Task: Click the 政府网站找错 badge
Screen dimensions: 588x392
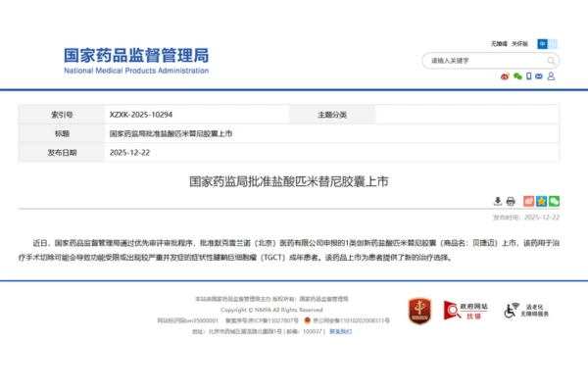Action: pos(464,312)
